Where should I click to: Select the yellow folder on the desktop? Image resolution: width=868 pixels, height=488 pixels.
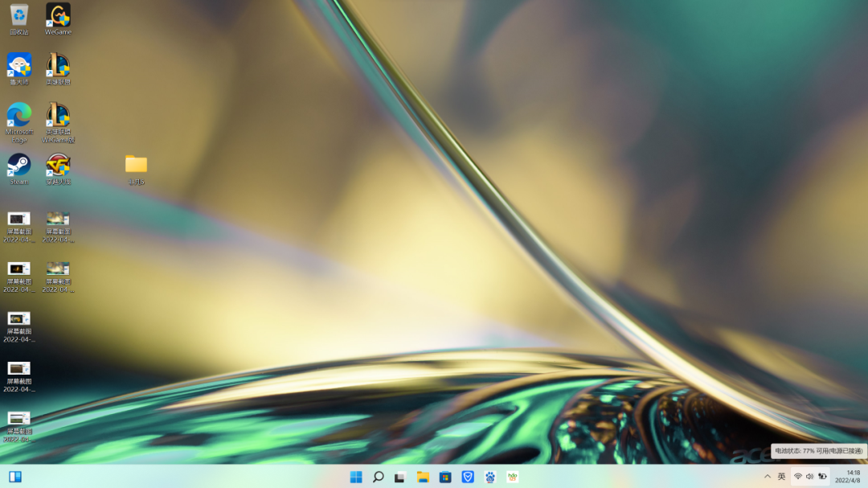click(136, 170)
